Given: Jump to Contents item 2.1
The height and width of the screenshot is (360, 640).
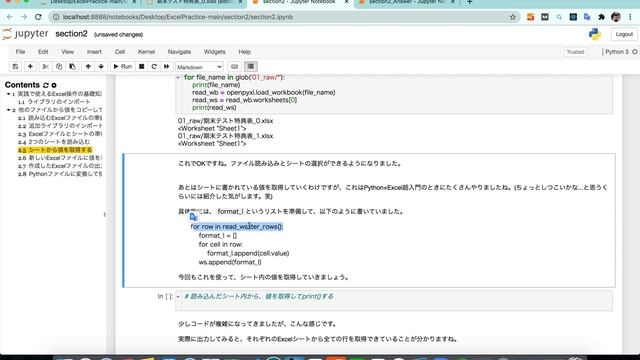Looking at the screenshot, I should (x=60, y=118).
